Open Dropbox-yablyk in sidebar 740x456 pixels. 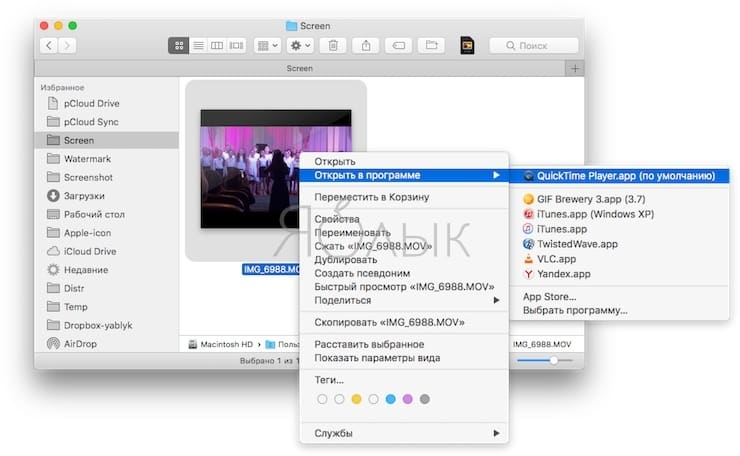pos(107,325)
